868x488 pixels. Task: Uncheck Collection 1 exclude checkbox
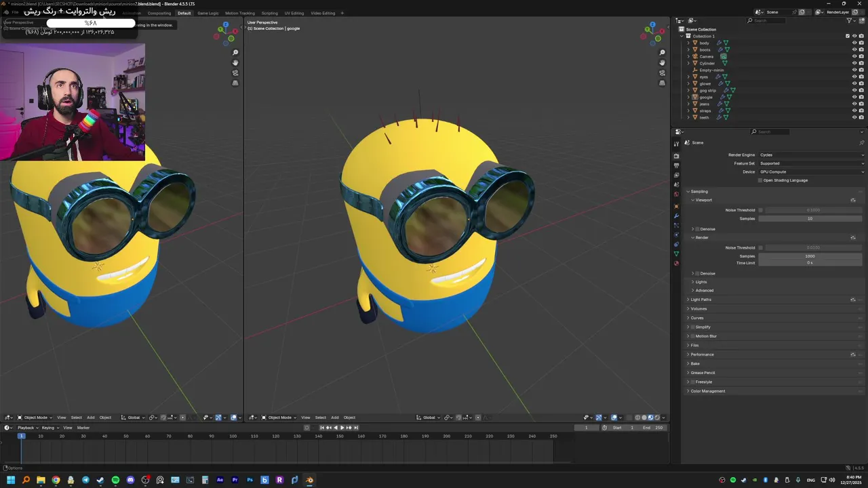(x=848, y=36)
